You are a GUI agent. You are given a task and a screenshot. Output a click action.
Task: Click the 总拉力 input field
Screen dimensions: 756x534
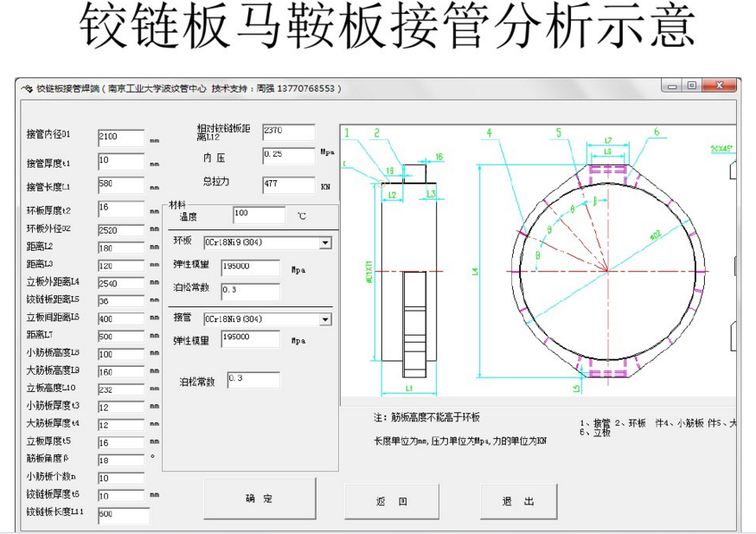click(288, 183)
